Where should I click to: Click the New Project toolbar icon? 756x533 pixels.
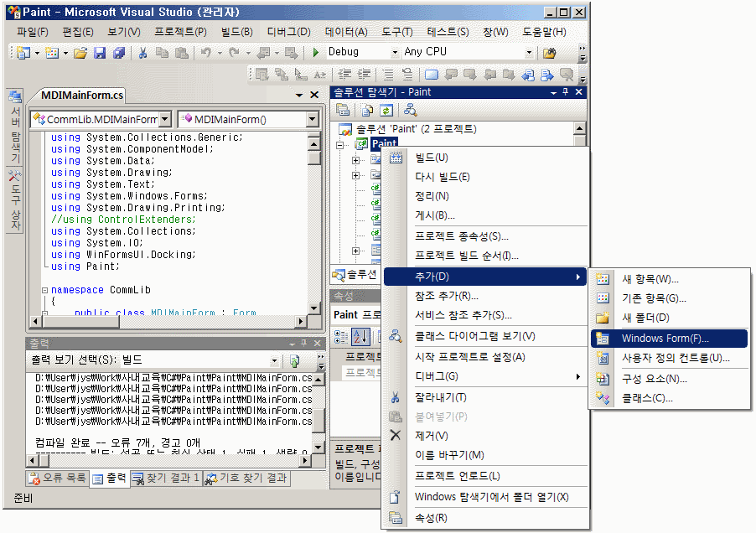(x=23, y=53)
